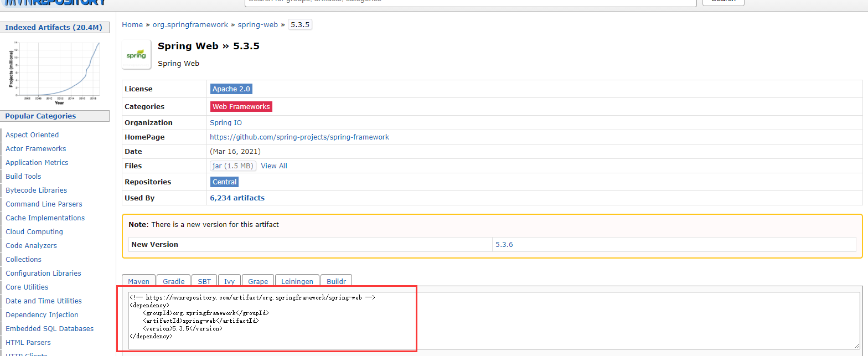868x356 pixels.
Task: Open HTML Parsers category
Action: pos(28,342)
